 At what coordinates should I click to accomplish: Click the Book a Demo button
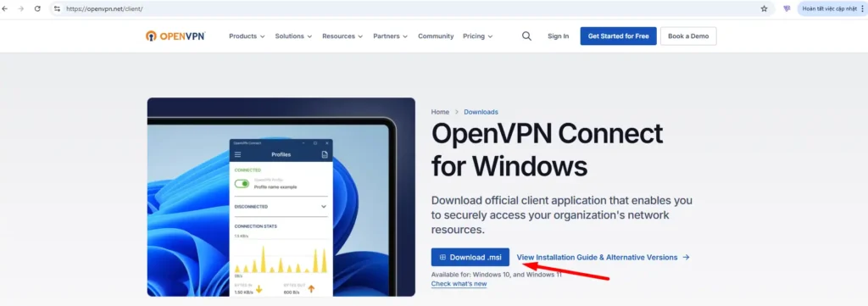688,36
